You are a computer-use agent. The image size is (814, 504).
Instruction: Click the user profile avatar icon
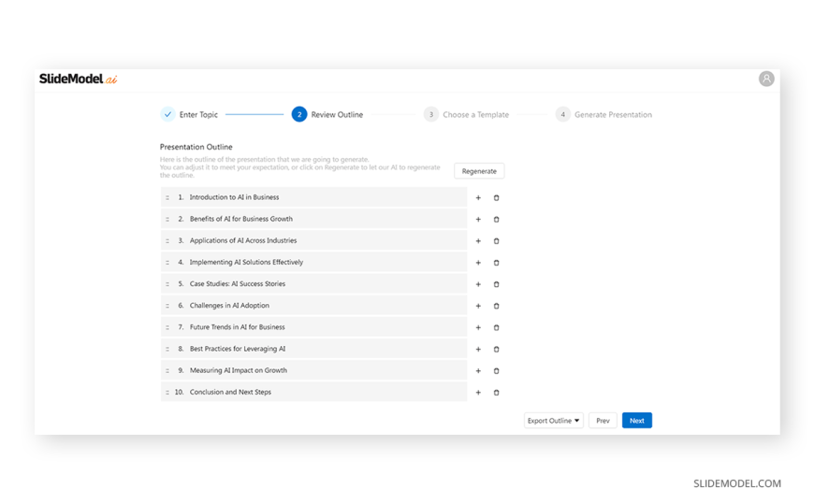pos(765,79)
